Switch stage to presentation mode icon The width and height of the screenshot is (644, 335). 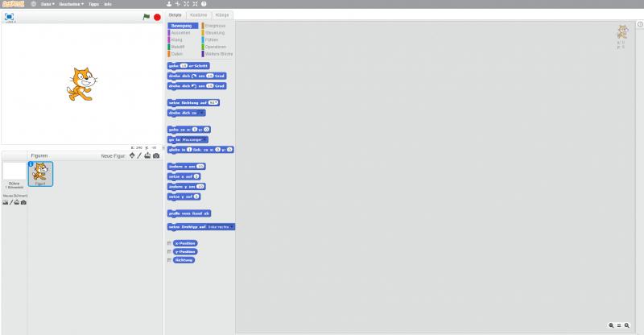coord(9,17)
